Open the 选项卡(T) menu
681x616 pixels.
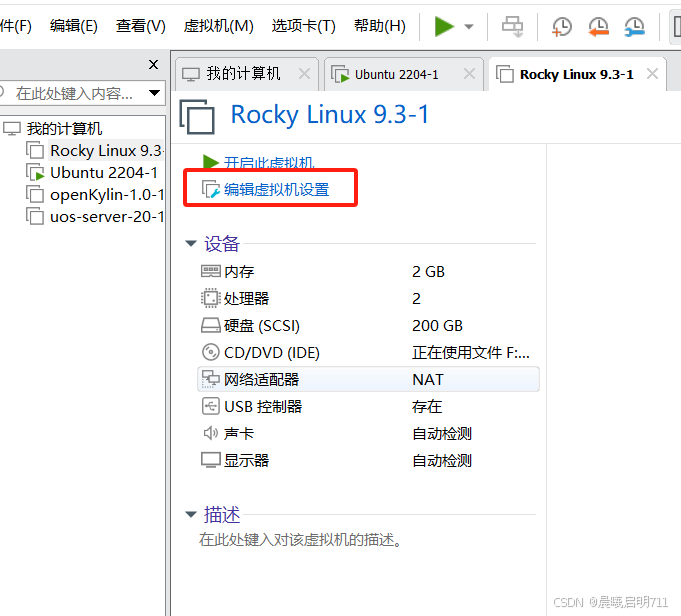click(x=304, y=26)
